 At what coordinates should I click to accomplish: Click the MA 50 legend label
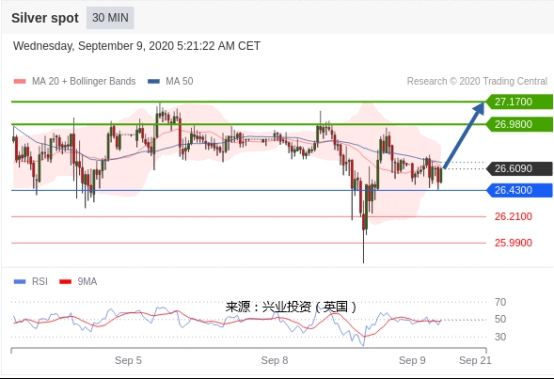(179, 81)
